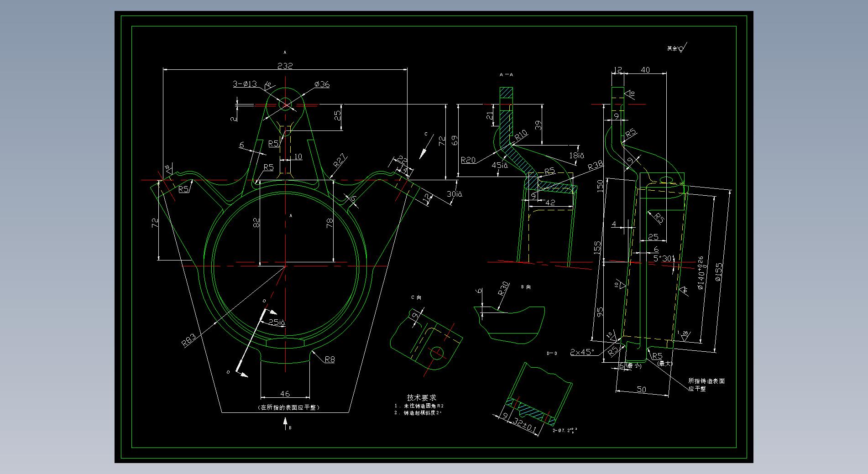Select note "2. 铸造起模斜度2°"
Image resolution: width=868 pixels, height=474 pixels.
(x=418, y=413)
